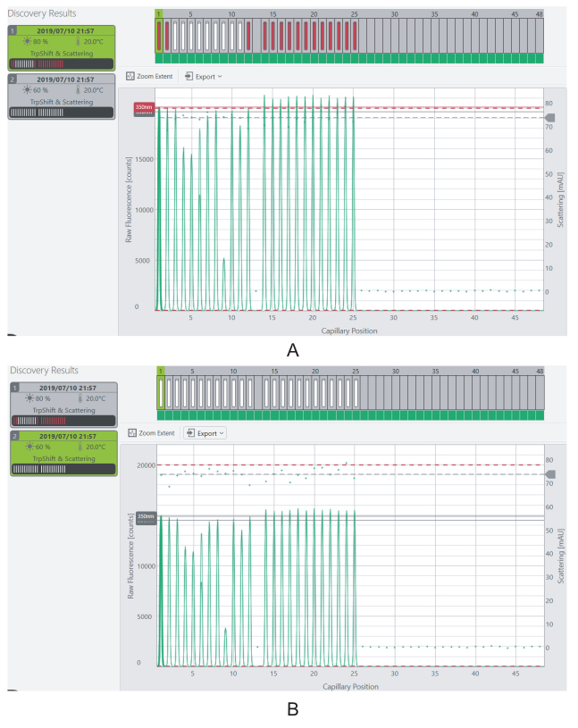Click the capillary mini-bar in panel A's 60 % card

coord(62,112)
